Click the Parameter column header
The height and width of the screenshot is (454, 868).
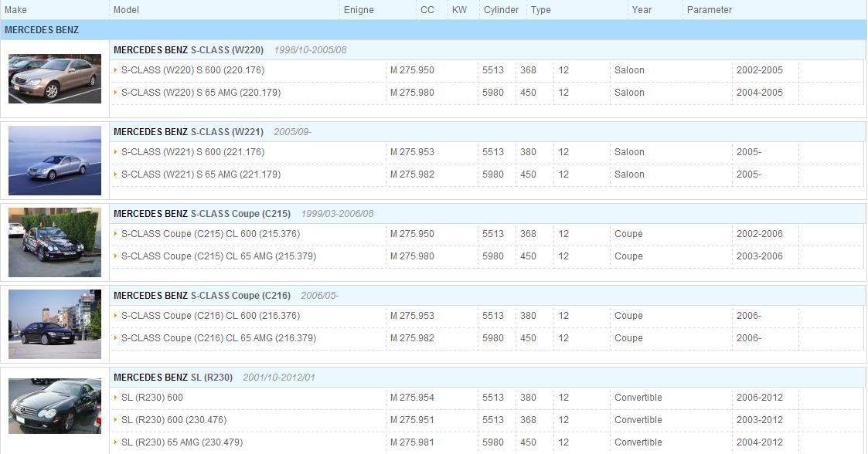[x=709, y=10]
